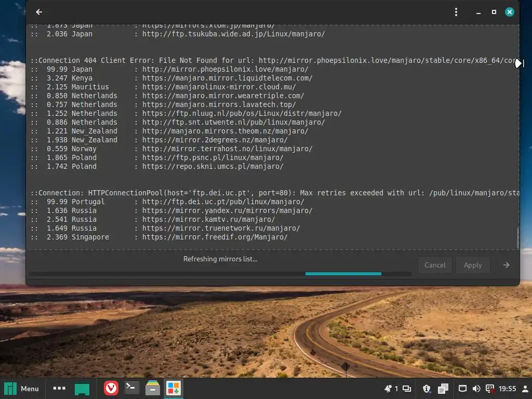Image resolution: width=532 pixels, height=399 pixels.
Task: Click the window list tray icon
Action: point(406,389)
